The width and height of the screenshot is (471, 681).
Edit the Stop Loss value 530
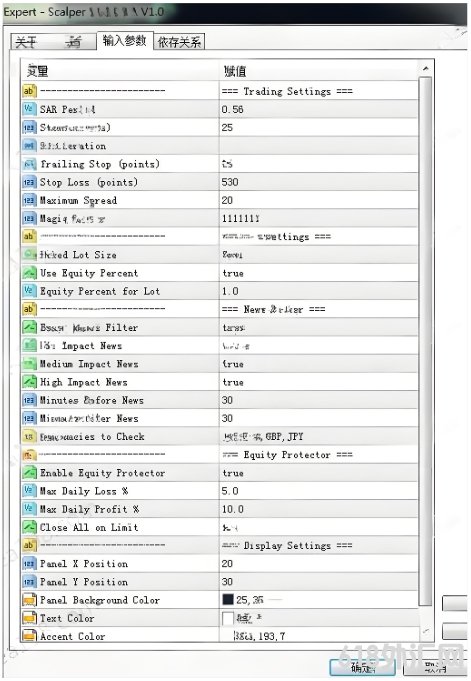[x=318, y=182]
